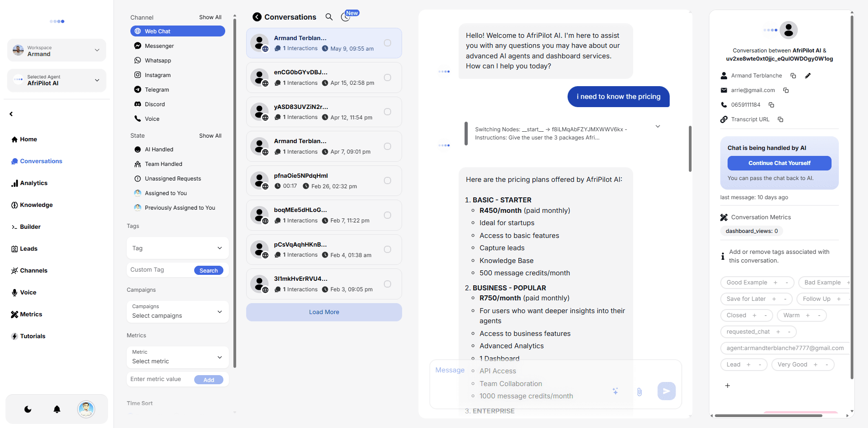This screenshot has width=868, height=428.
Task: Remove requested_chat tag with minus
Action: [x=789, y=332]
